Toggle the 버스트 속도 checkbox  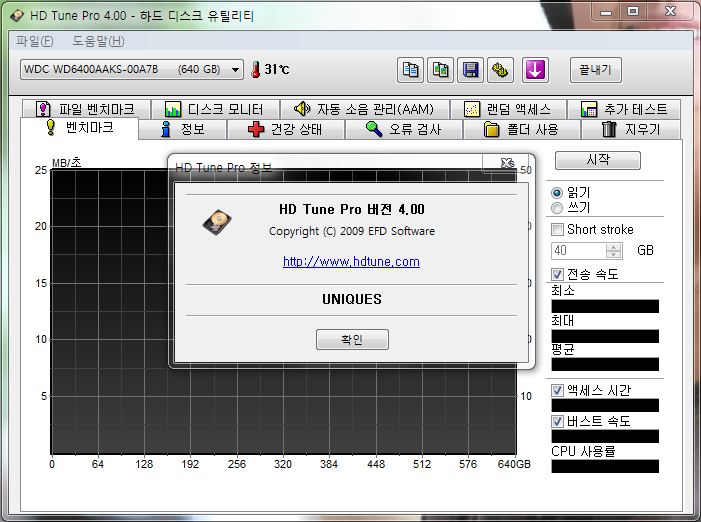point(557,421)
